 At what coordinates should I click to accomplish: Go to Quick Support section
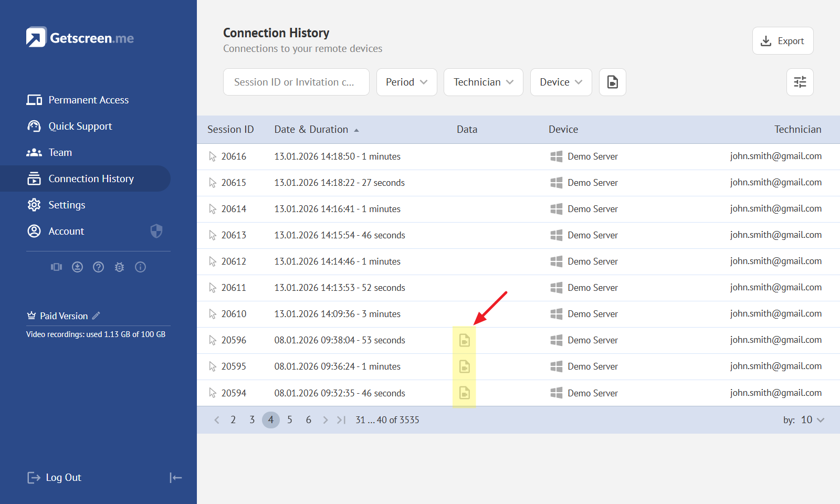click(80, 126)
